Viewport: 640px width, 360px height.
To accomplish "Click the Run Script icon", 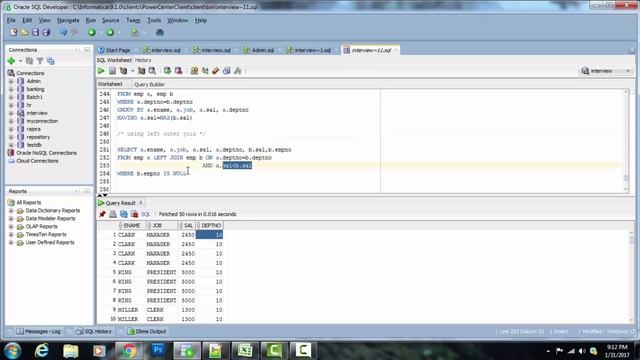I will (x=112, y=71).
